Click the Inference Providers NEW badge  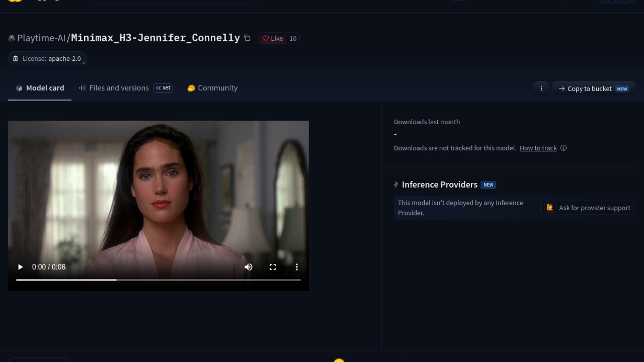488,185
